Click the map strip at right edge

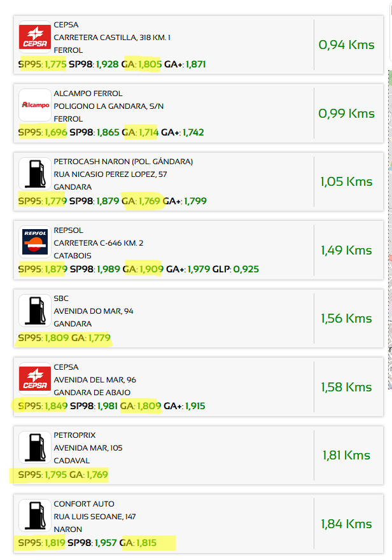click(x=390, y=228)
